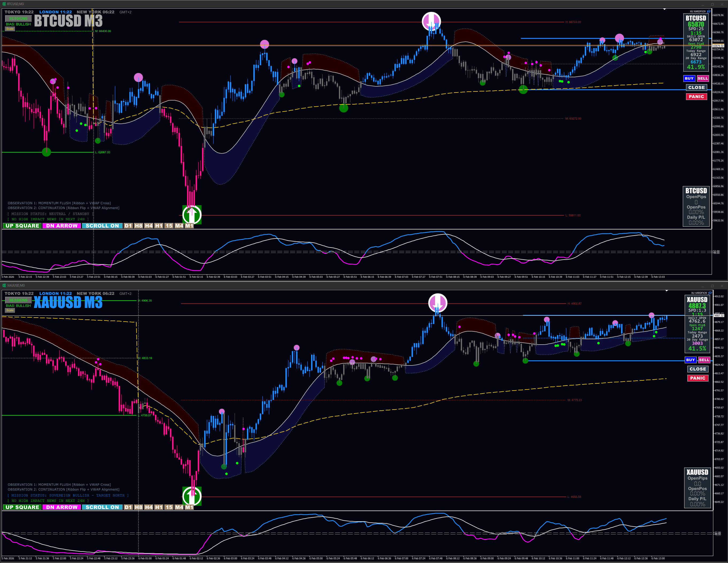Toggle SESSIONS on the BTCUSD chart

[x=18, y=19]
